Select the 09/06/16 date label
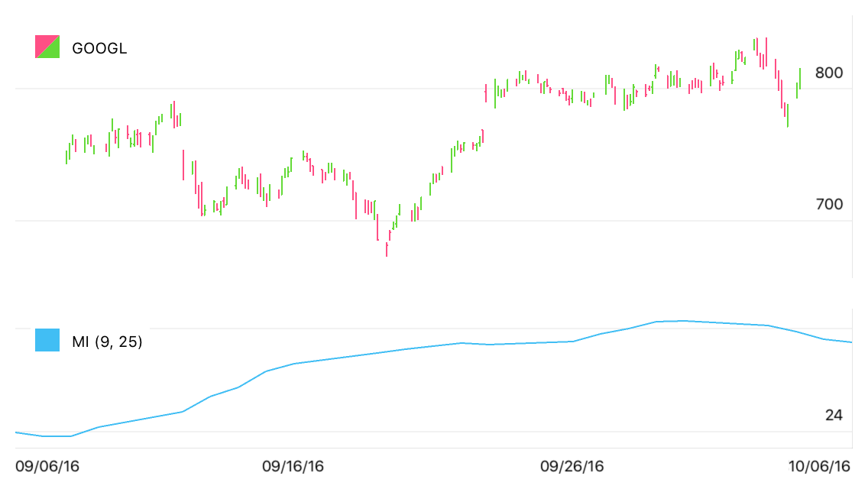 point(47,466)
